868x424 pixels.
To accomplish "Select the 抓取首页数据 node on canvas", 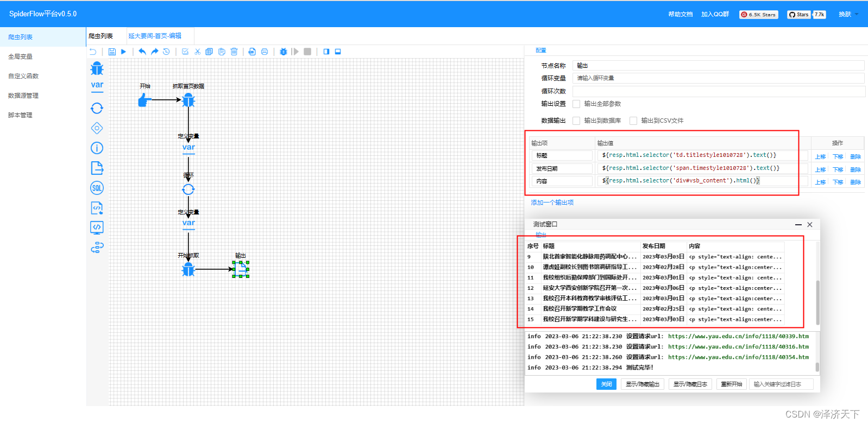I will 188,100.
